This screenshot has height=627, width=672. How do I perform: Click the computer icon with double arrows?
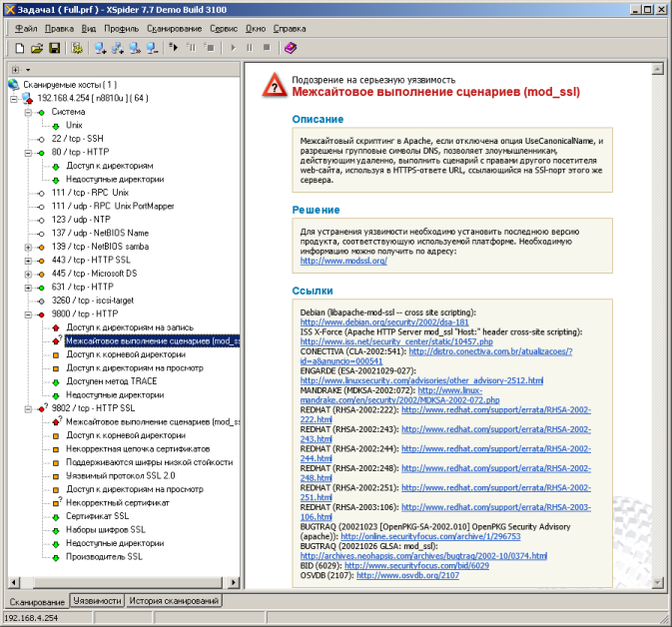click(x=135, y=48)
